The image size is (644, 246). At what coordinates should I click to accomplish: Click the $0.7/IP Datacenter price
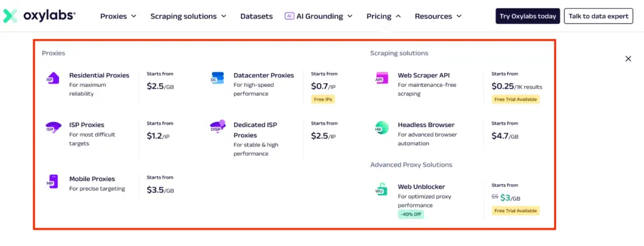(323, 86)
